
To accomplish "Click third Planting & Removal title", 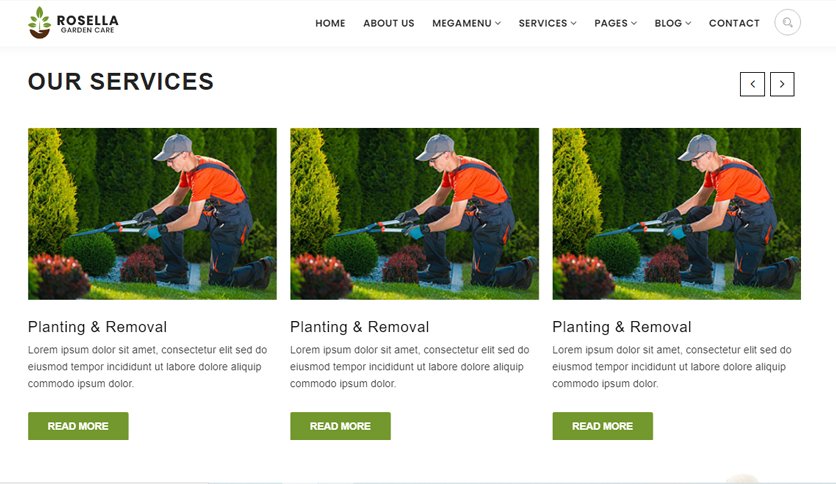I will [622, 327].
